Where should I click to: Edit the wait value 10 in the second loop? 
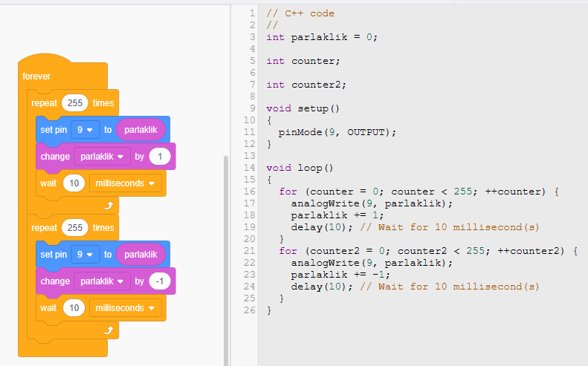click(72, 308)
